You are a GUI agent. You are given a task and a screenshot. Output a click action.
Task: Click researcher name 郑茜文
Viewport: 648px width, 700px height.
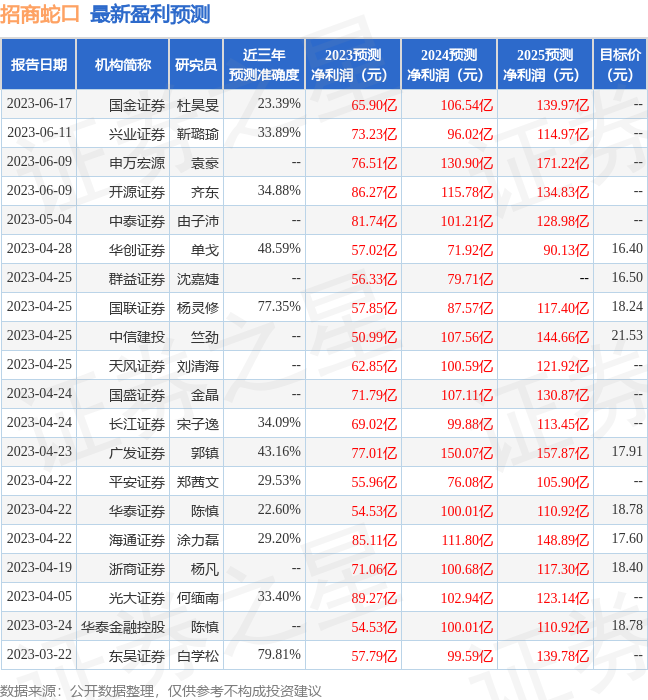click(x=198, y=483)
